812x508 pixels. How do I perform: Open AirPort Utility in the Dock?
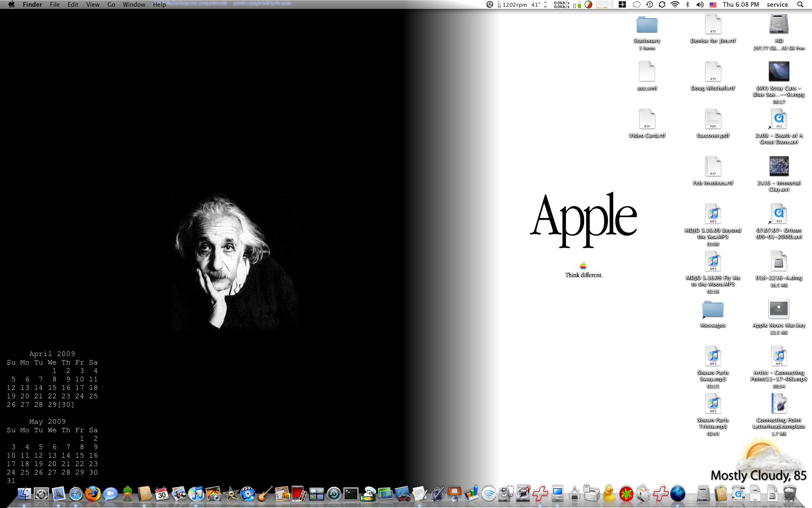pyautogui.click(x=489, y=494)
